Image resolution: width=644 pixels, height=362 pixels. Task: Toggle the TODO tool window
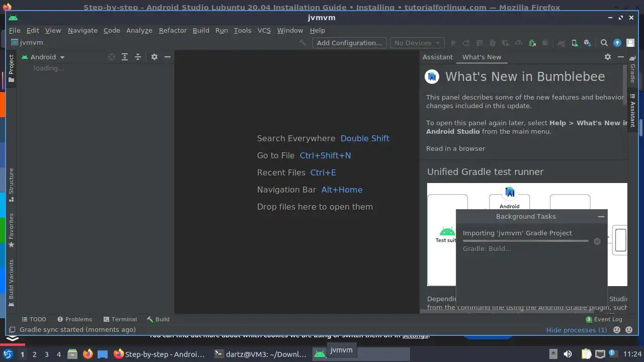[x=34, y=319]
